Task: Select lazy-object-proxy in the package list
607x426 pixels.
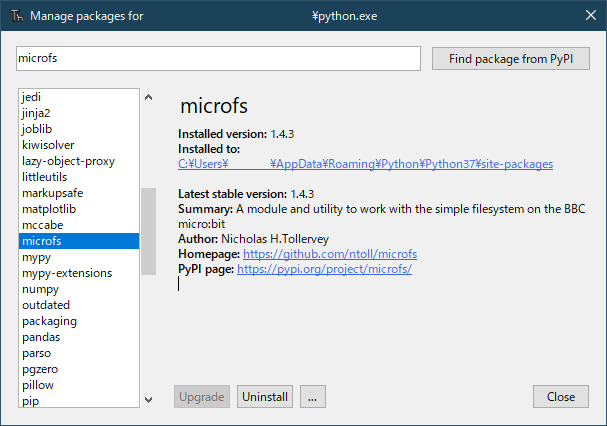Action: click(x=79, y=161)
